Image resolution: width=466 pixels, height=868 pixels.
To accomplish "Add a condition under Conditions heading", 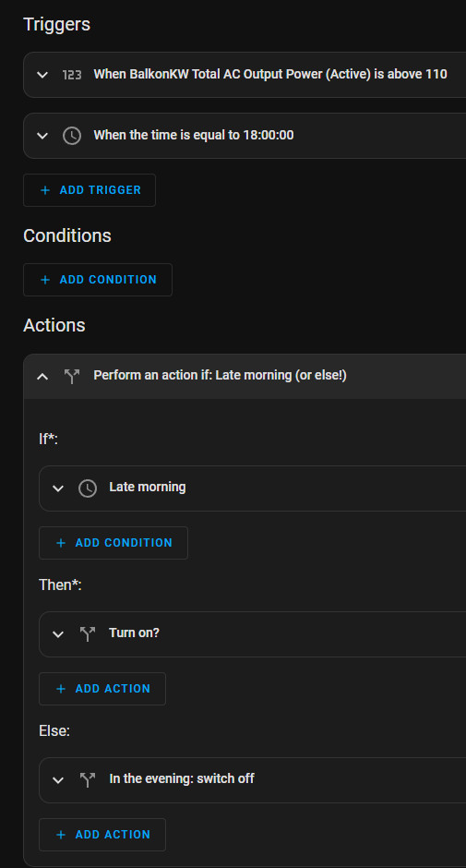I will (x=98, y=280).
